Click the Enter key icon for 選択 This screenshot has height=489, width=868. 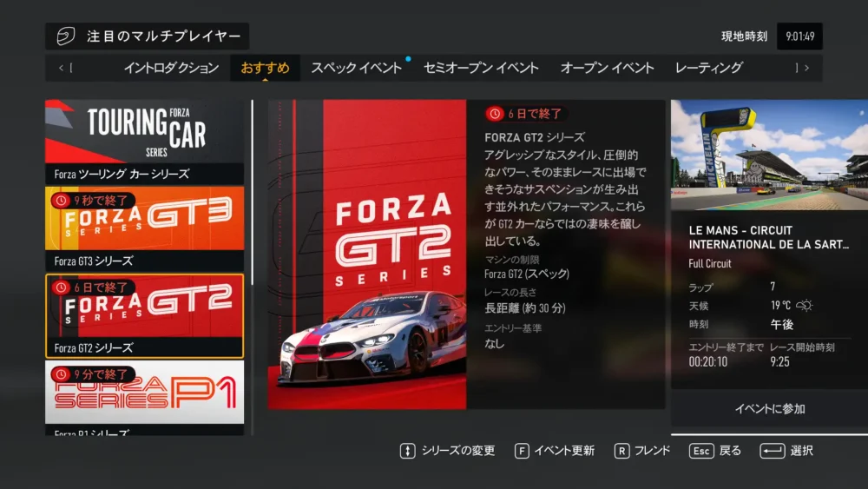pyautogui.click(x=772, y=451)
